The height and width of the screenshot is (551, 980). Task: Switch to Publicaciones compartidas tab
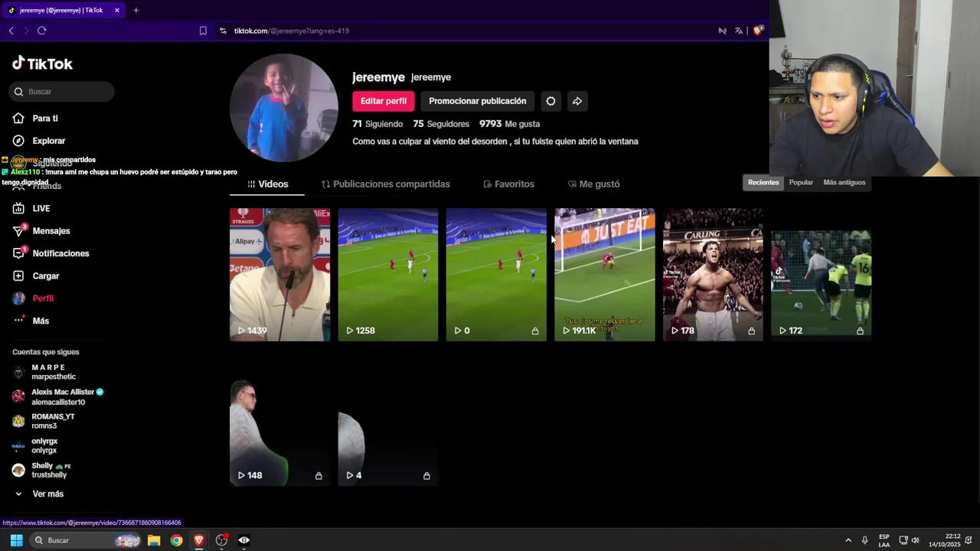tap(386, 184)
